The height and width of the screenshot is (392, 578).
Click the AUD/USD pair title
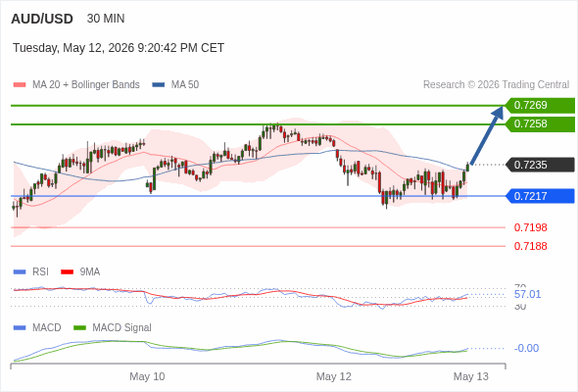point(42,19)
